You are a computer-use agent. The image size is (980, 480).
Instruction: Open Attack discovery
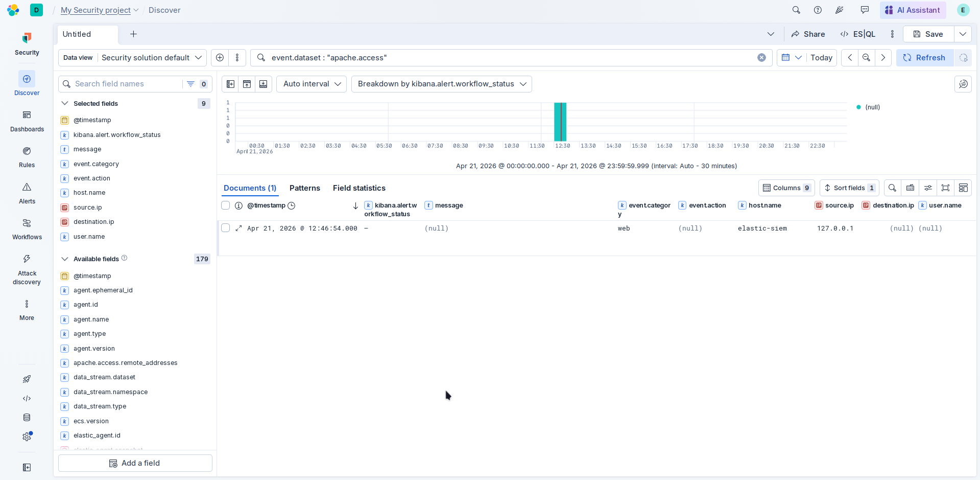(27, 269)
